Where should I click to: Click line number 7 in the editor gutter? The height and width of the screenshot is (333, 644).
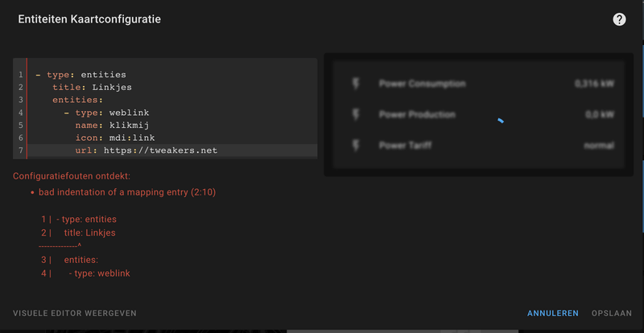[20, 151]
